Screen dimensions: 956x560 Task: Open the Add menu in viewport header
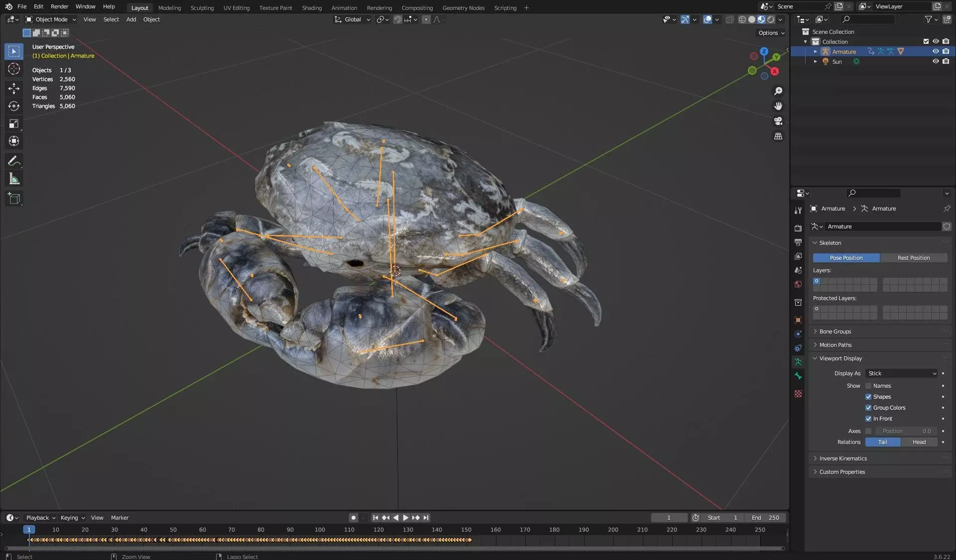131,19
